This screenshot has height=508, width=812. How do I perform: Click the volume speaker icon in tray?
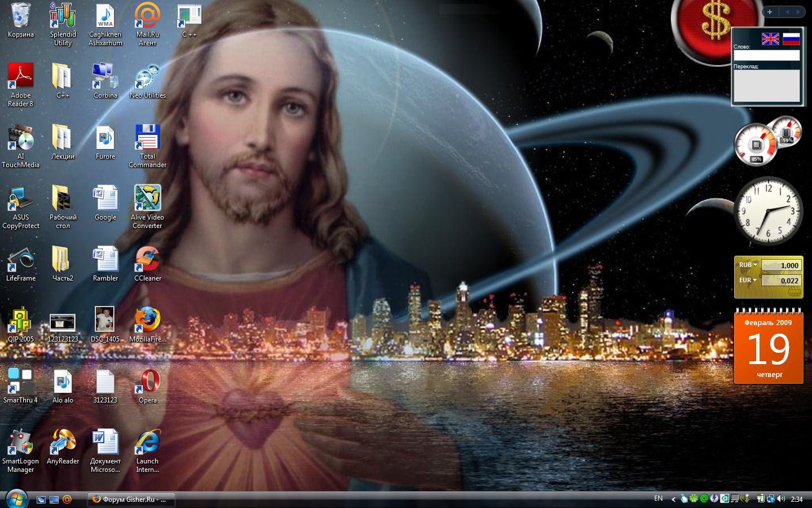tap(781, 499)
